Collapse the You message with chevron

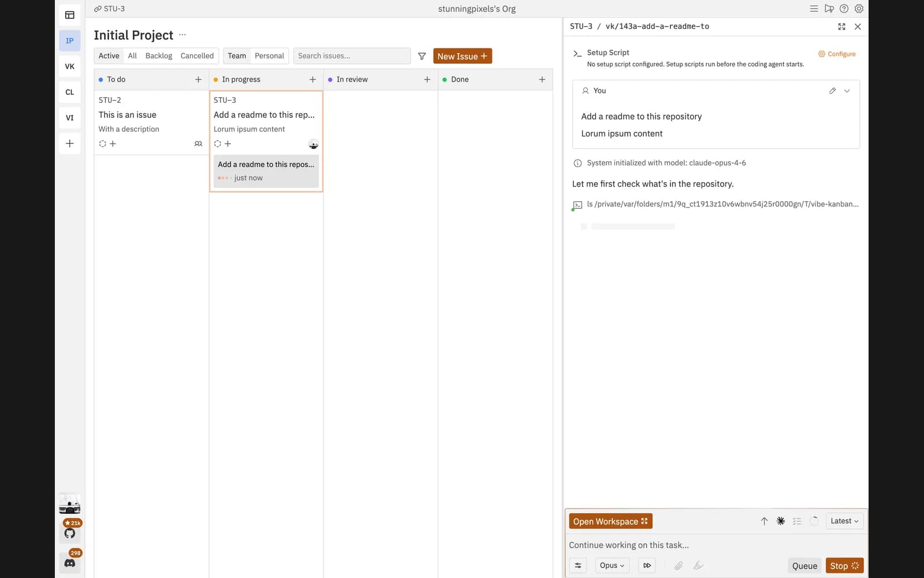(x=847, y=91)
